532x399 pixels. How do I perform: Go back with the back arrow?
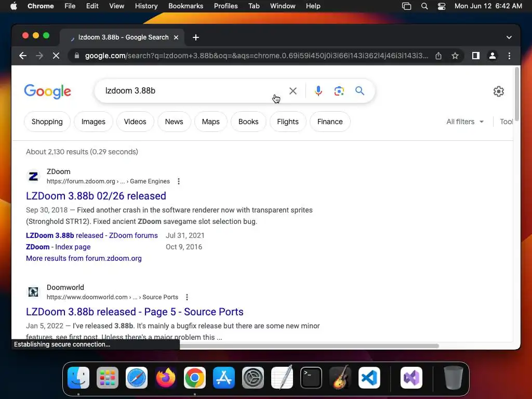click(x=23, y=56)
